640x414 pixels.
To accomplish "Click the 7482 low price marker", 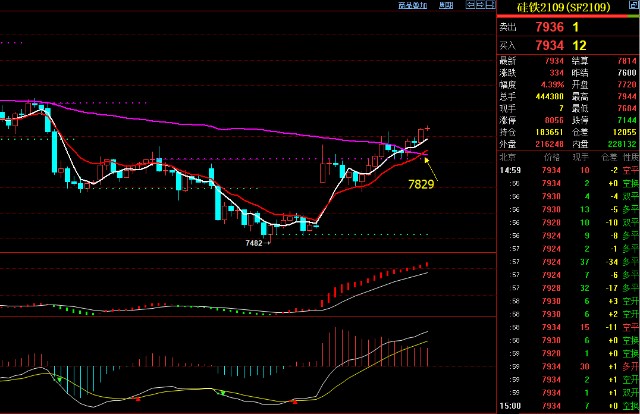I will (x=254, y=243).
